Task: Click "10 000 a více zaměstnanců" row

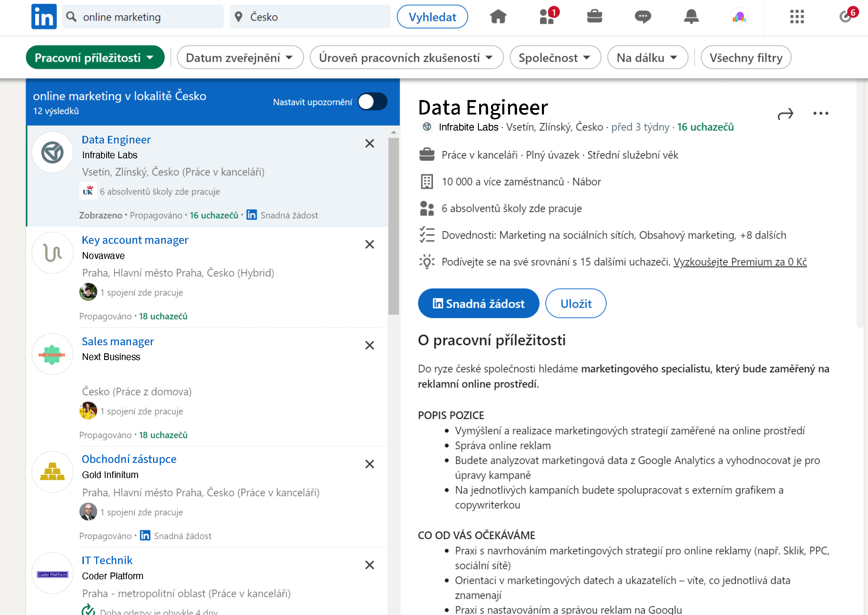Action: pos(510,182)
